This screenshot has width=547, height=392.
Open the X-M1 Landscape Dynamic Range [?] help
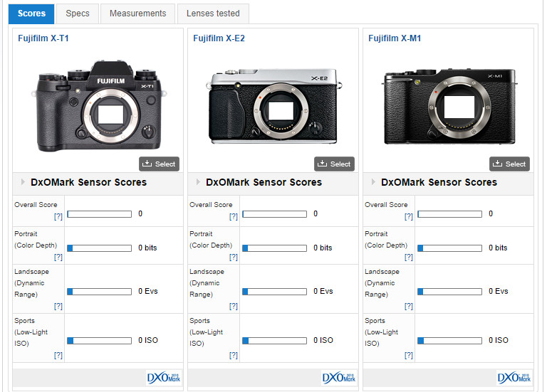coord(409,307)
